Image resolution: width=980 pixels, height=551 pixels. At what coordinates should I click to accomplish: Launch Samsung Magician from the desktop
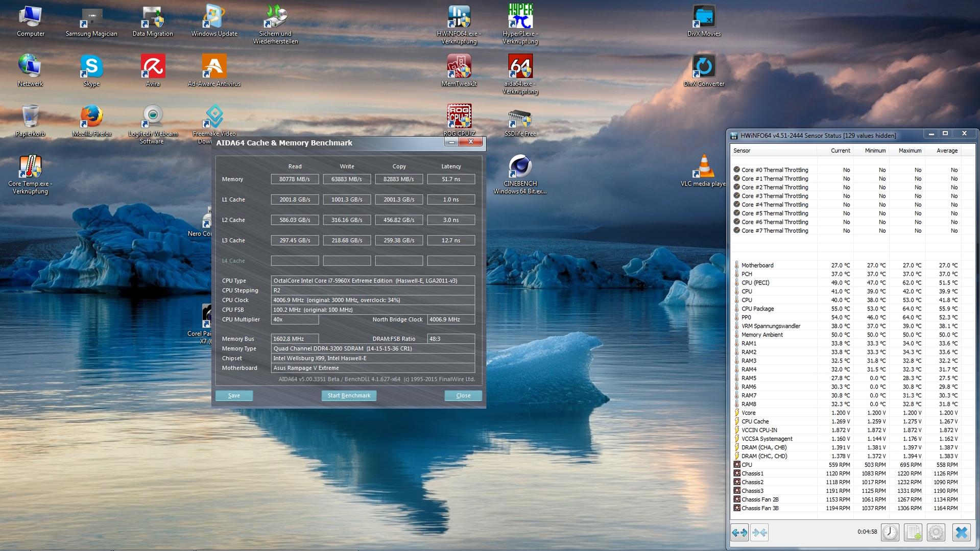click(x=91, y=21)
